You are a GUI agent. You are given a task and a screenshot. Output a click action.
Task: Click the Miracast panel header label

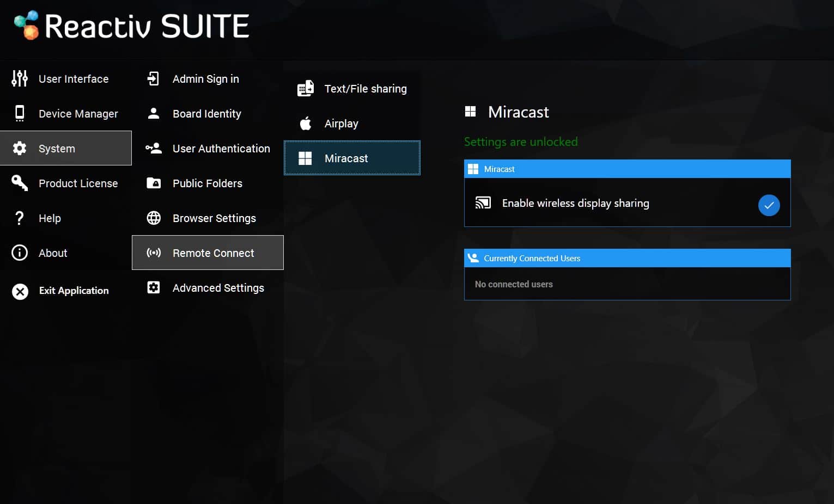point(499,169)
